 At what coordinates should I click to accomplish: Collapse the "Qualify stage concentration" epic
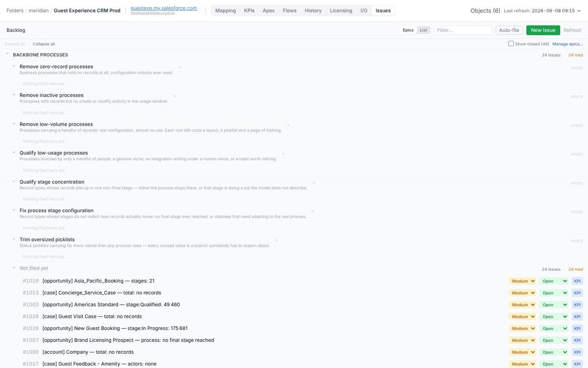[13, 181]
